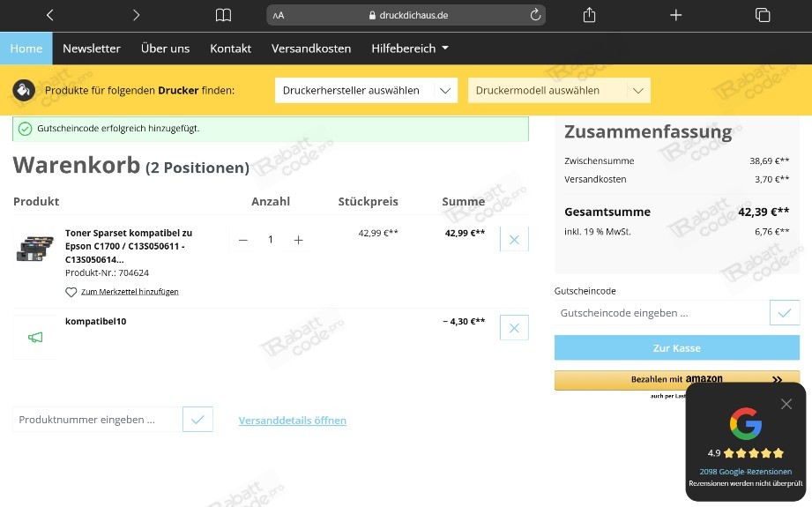The image size is (812, 507).
Task: Click the Produkt-Nr.: 704624 text
Action: tap(108, 273)
